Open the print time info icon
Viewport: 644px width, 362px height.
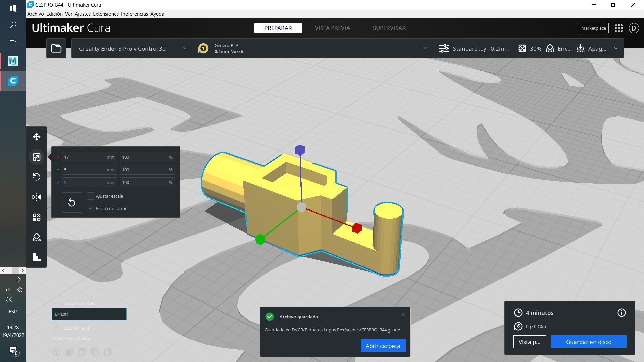point(621,313)
